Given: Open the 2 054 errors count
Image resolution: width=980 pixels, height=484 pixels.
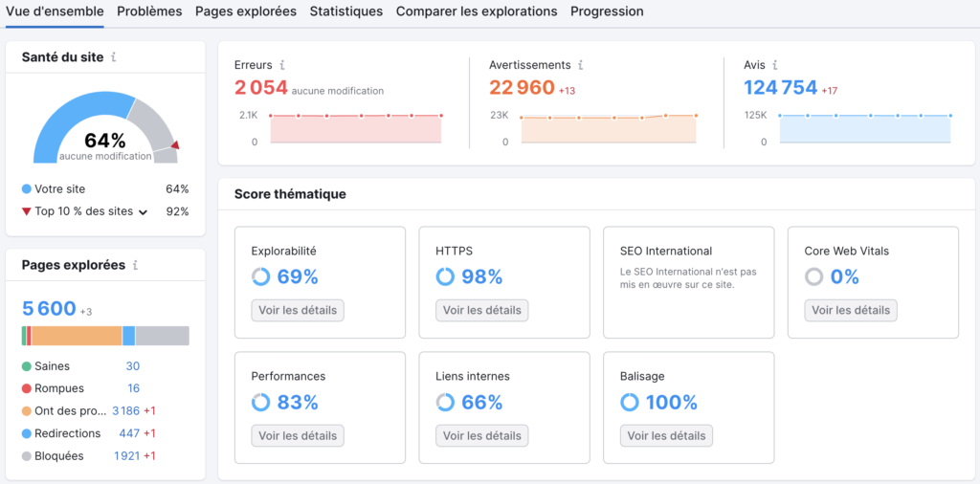Looking at the screenshot, I should [x=260, y=87].
